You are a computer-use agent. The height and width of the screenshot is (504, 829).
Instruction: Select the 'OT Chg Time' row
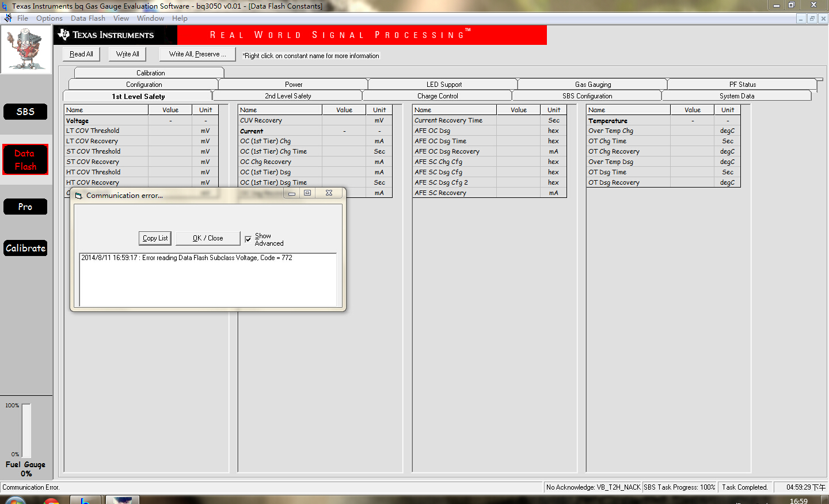click(x=663, y=141)
